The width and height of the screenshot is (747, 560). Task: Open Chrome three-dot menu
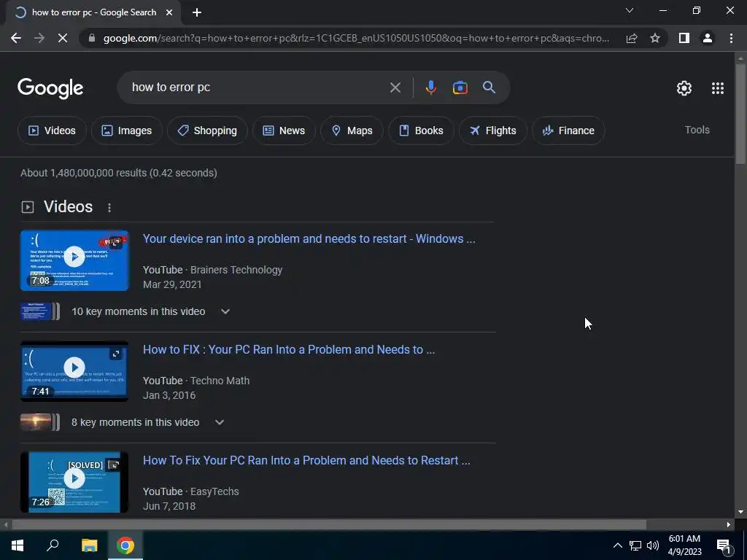click(731, 38)
